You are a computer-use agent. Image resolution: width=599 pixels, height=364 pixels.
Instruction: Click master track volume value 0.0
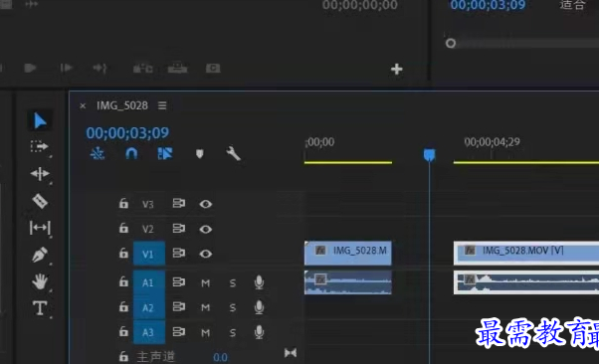coord(221,357)
